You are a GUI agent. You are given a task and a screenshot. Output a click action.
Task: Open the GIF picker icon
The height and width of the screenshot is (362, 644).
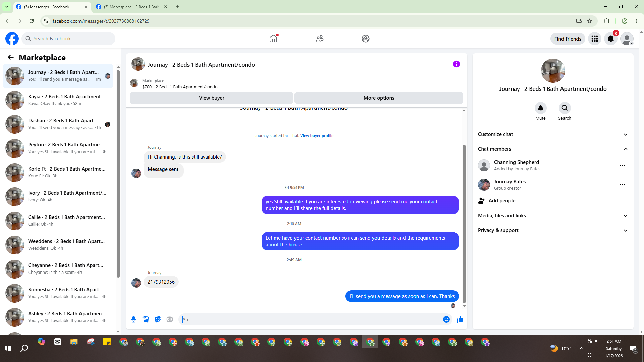pyautogui.click(x=170, y=319)
